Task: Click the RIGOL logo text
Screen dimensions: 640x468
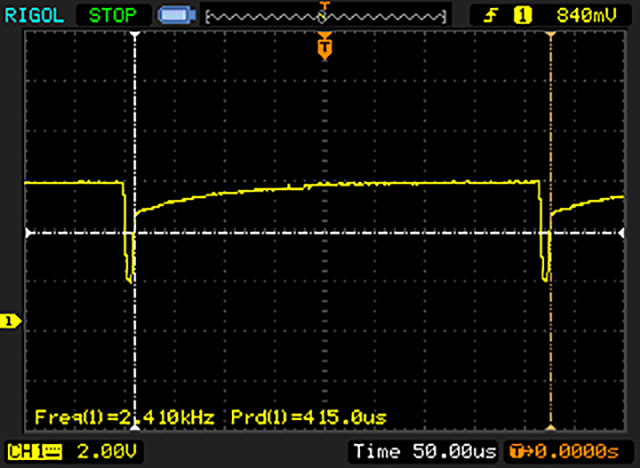Action: pyautogui.click(x=34, y=16)
